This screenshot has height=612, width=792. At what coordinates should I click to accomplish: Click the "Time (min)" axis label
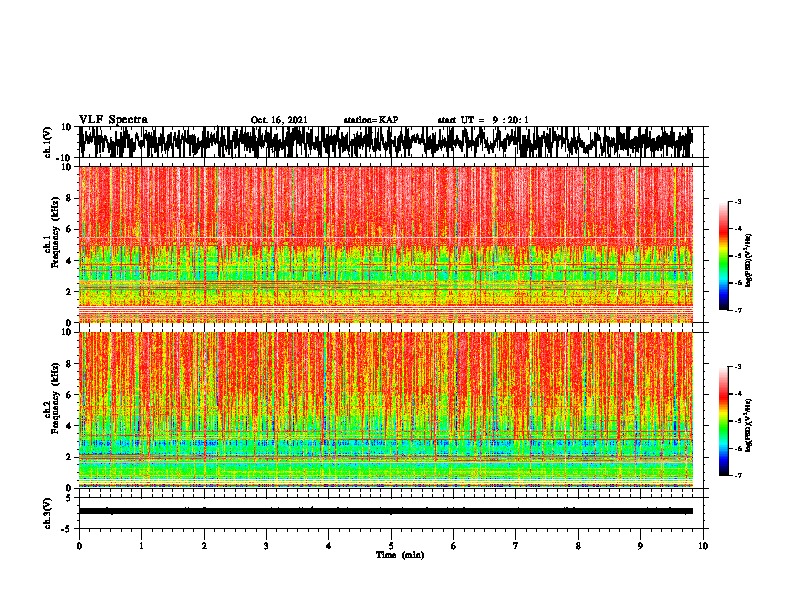[400, 555]
